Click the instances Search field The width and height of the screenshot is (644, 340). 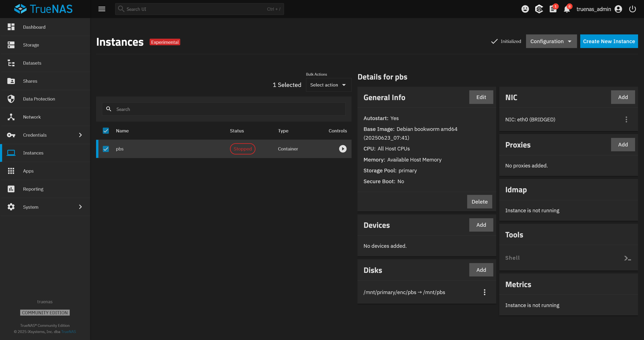point(224,109)
